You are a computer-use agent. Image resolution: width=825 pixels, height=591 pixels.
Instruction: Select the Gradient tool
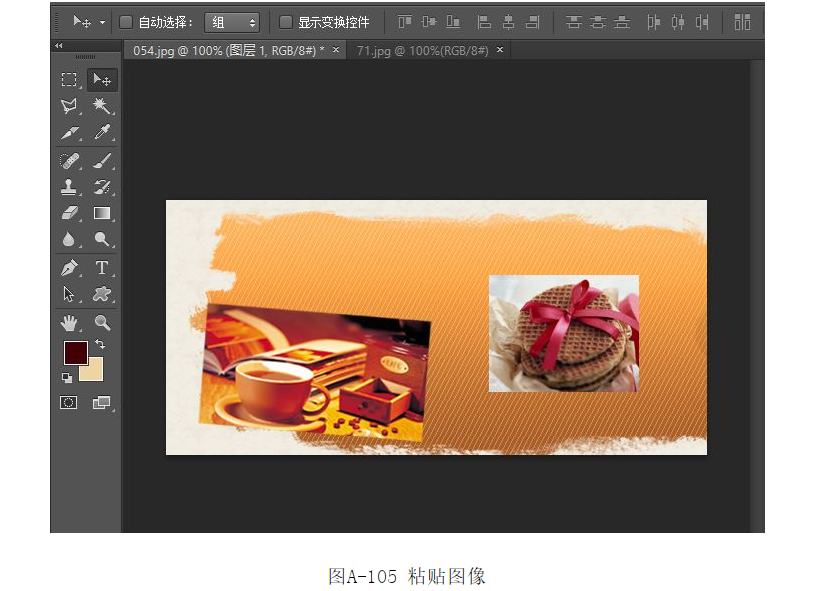click(101, 213)
